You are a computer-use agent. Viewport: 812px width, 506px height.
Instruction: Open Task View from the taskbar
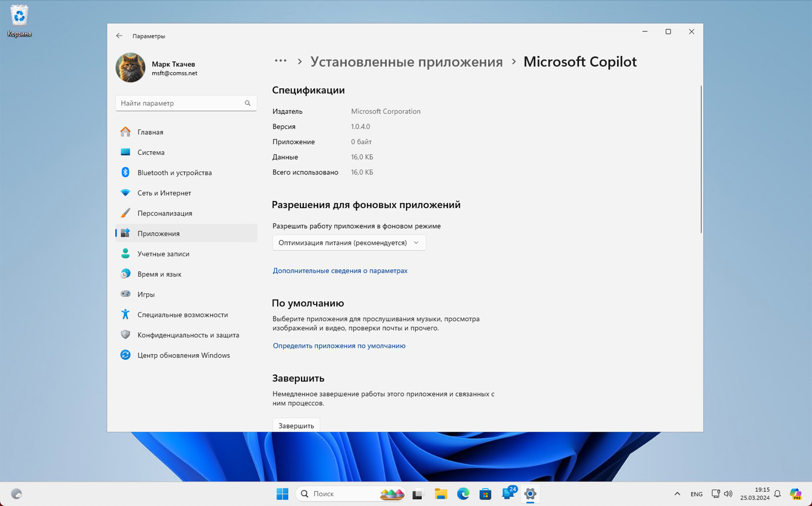[x=417, y=494]
